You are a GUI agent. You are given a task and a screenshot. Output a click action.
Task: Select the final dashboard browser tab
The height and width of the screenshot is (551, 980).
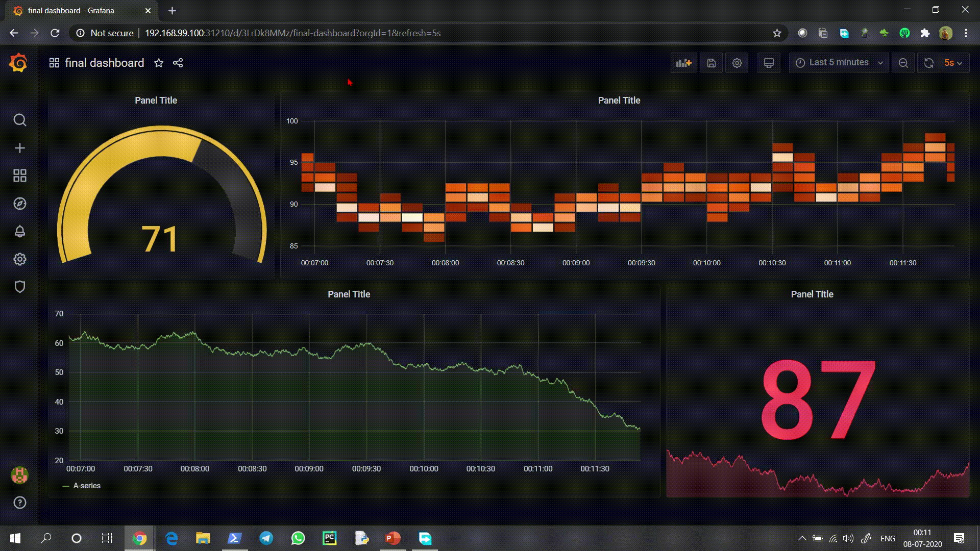(71, 10)
